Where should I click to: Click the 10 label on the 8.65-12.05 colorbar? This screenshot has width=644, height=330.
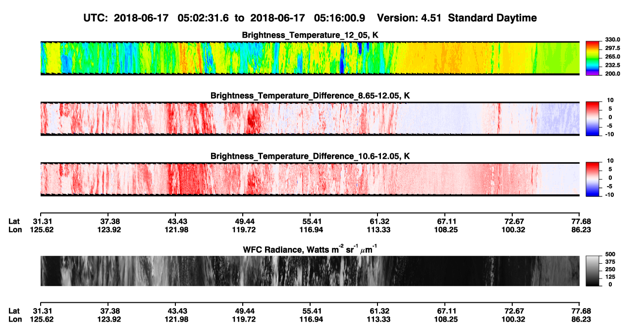pos(609,100)
